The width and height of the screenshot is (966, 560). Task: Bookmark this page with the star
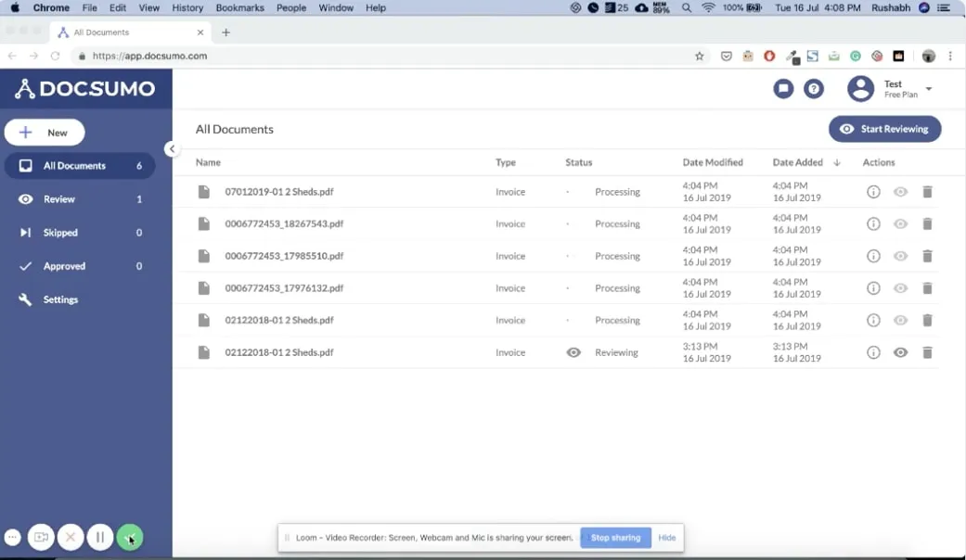click(700, 56)
